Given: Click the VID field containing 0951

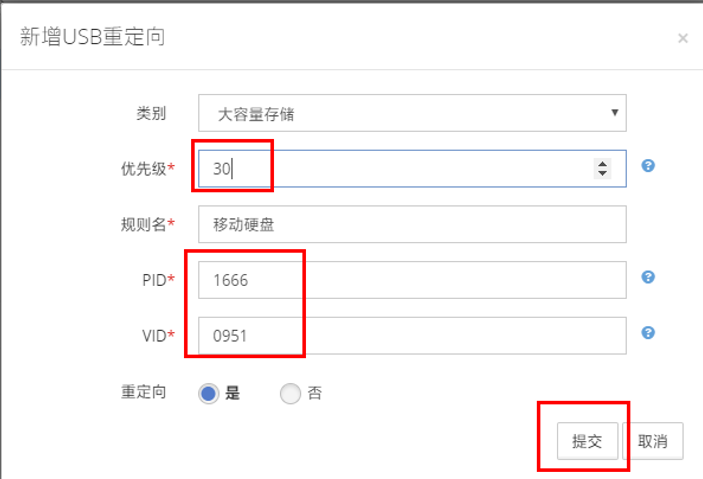Looking at the screenshot, I should click(x=412, y=336).
